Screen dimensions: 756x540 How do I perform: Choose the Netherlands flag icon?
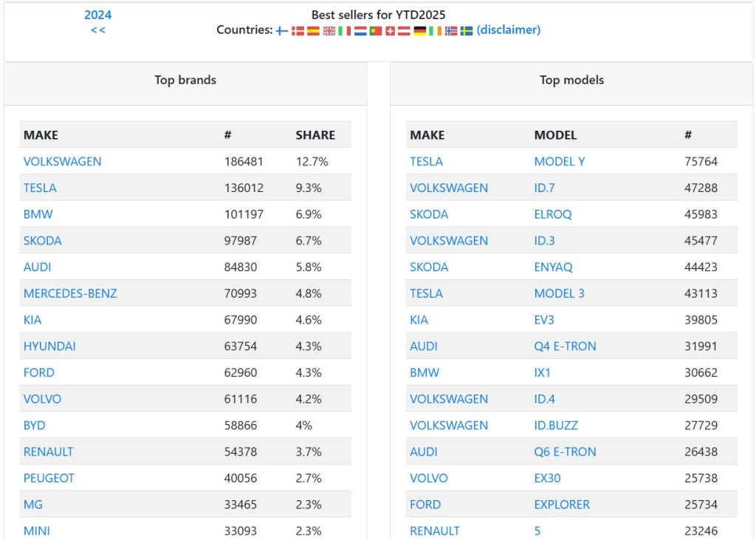(360, 31)
